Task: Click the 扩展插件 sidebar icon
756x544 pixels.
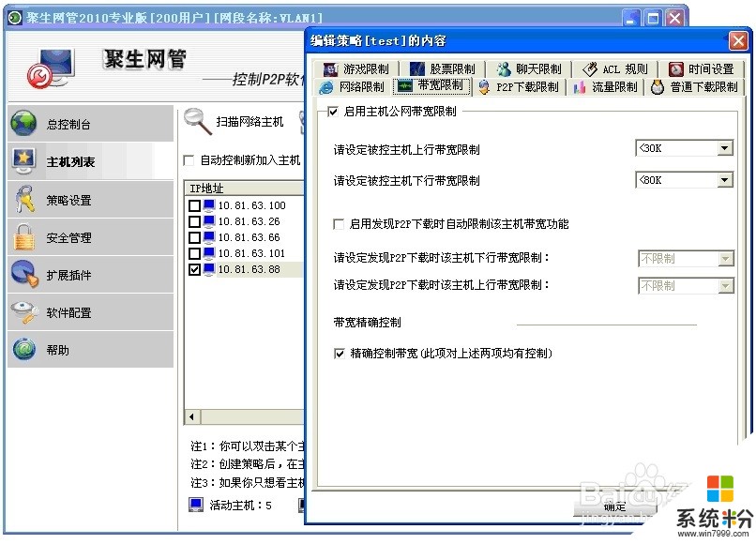Action: coord(24,275)
